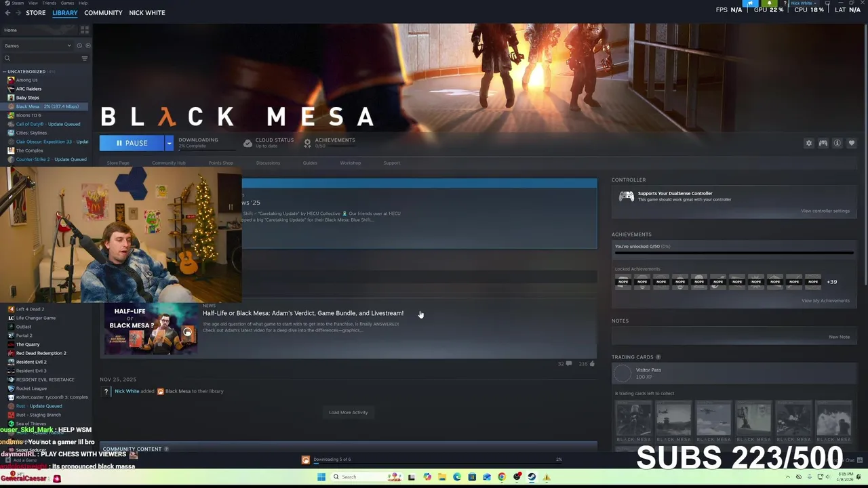Click the library search input field

click(44, 58)
